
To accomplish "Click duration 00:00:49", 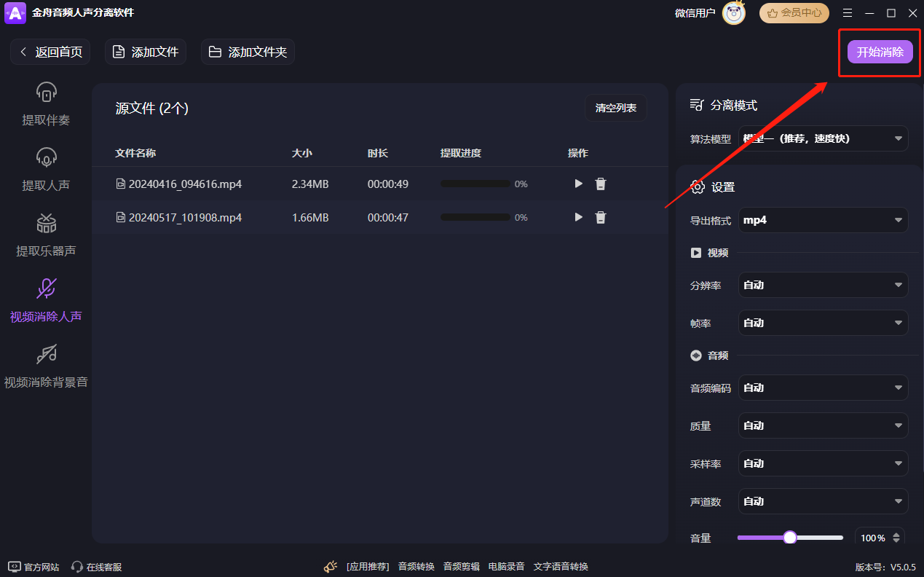I will pyautogui.click(x=388, y=184).
